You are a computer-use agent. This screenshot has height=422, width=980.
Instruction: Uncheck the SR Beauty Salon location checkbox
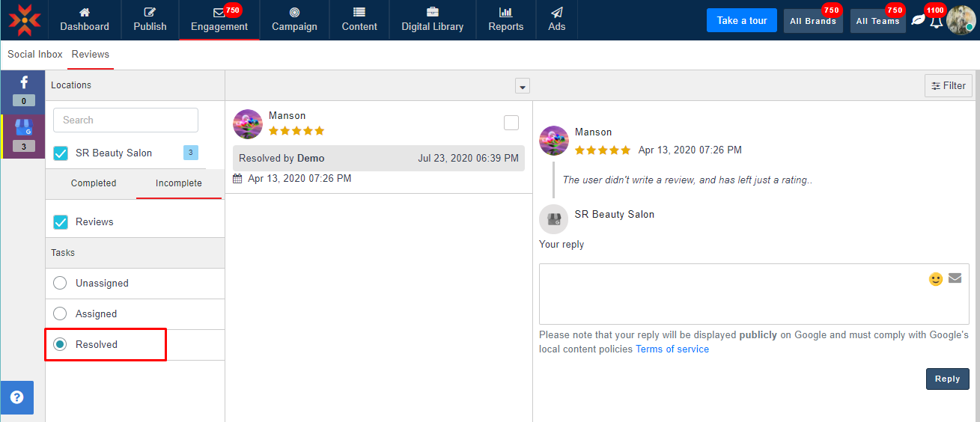click(61, 153)
